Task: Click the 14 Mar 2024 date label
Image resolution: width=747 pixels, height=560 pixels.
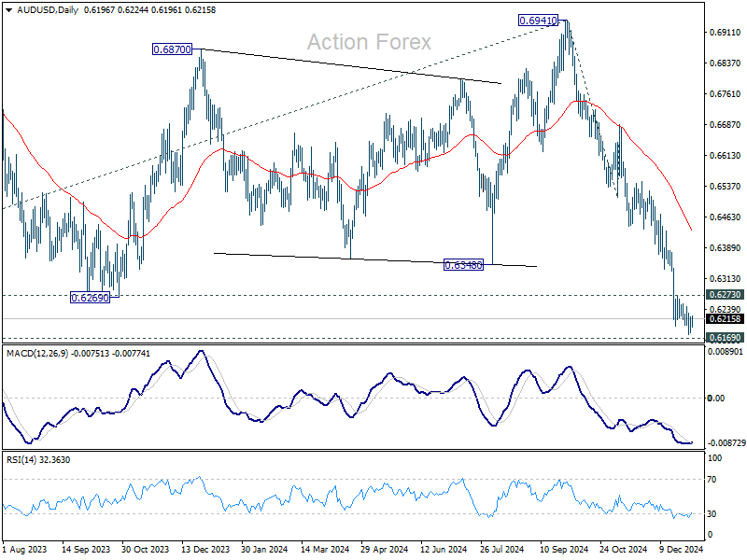Action: (x=324, y=550)
